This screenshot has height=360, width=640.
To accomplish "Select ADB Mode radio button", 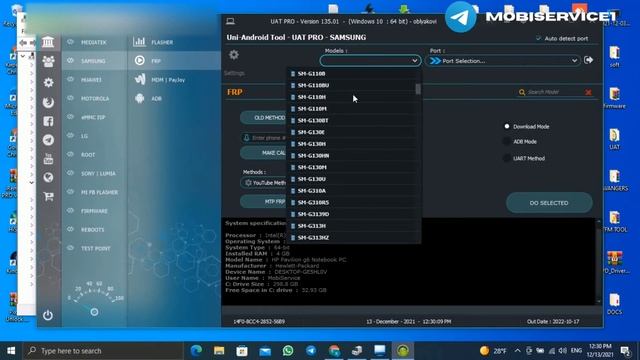I will (507, 142).
